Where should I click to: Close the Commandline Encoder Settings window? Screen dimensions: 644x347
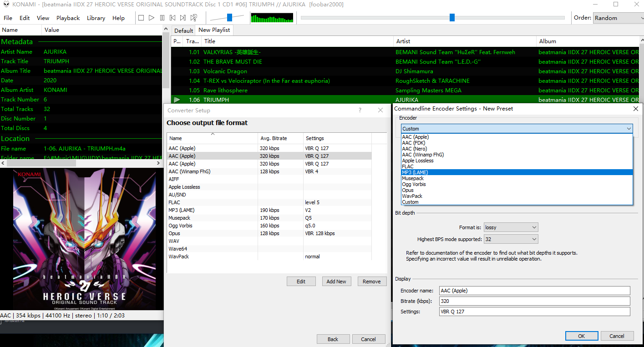[x=636, y=109]
